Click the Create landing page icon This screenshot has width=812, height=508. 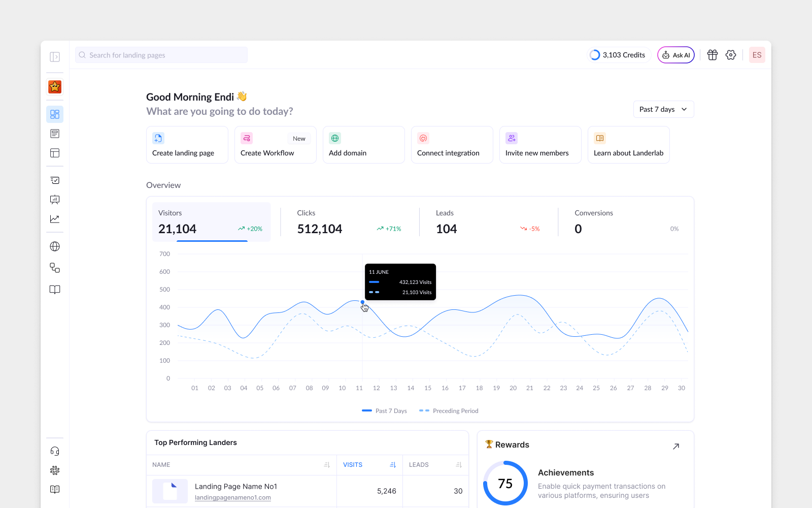click(x=158, y=138)
